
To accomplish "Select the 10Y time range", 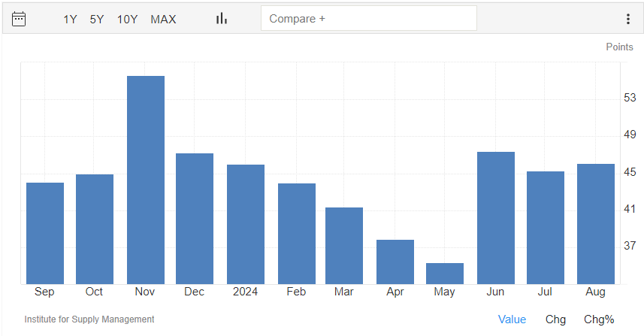I will pyautogui.click(x=127, y=20).
